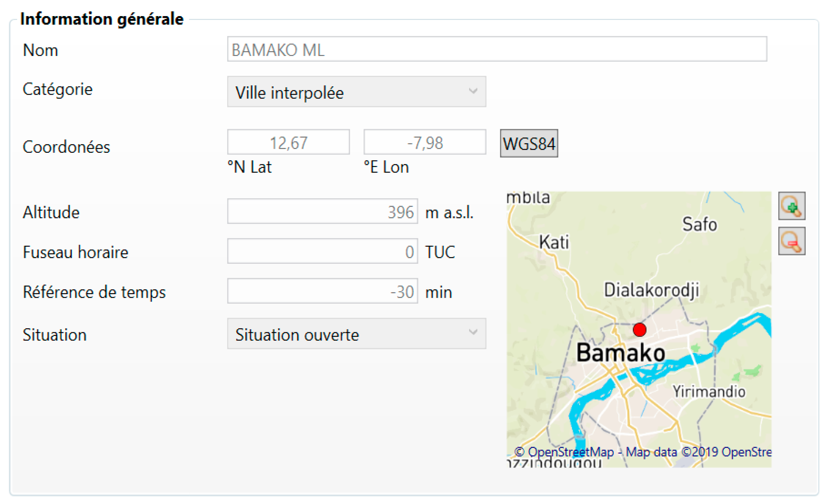The image size is (825, 504).
Task: Click the Fuseau horaire input field
Action: 322,251
